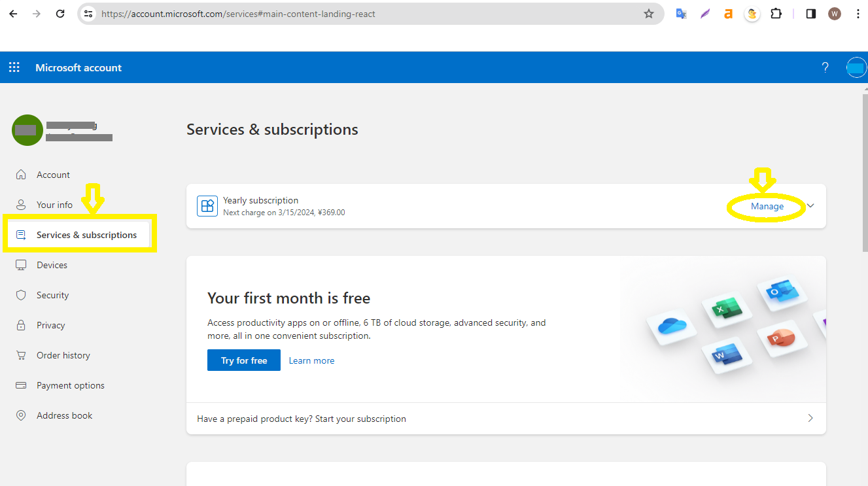
Task: Click the 'Yearly subscription' title text
Action: click(x=260, y=200)
